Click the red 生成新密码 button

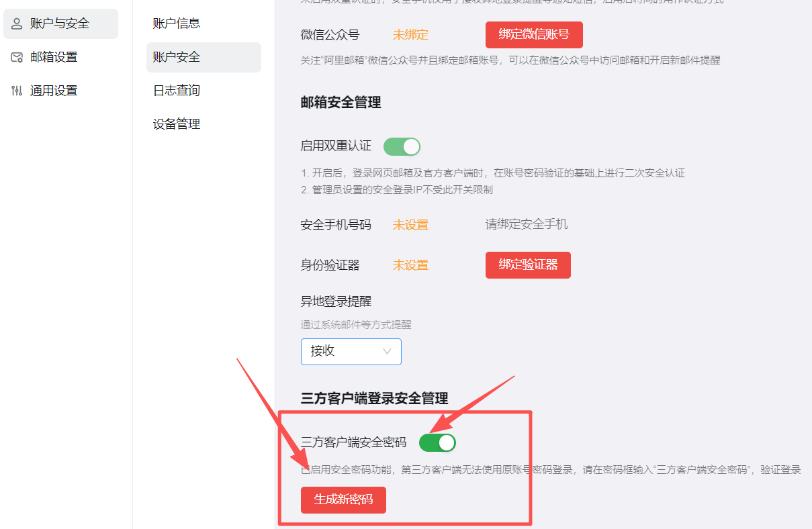tap(343, 499)
